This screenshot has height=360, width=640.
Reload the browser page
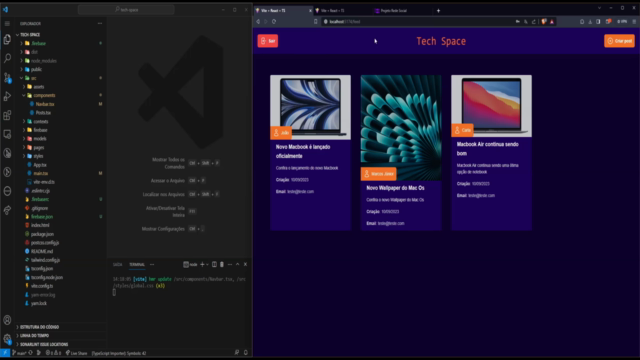(x=274, y=22)
